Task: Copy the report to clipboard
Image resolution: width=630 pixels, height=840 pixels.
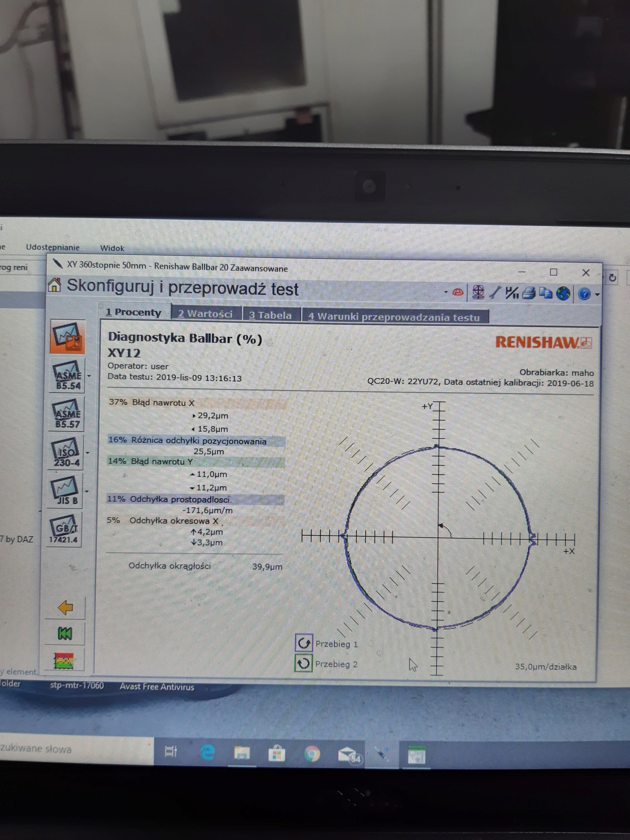Action: 546,293
